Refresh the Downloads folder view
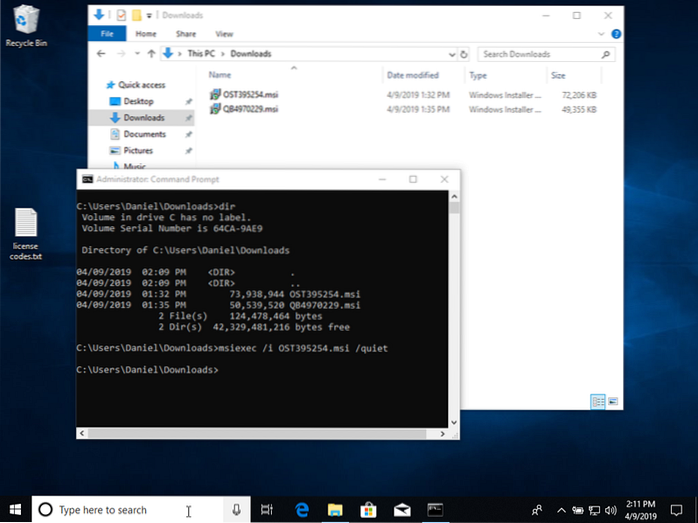 point(465,53)
